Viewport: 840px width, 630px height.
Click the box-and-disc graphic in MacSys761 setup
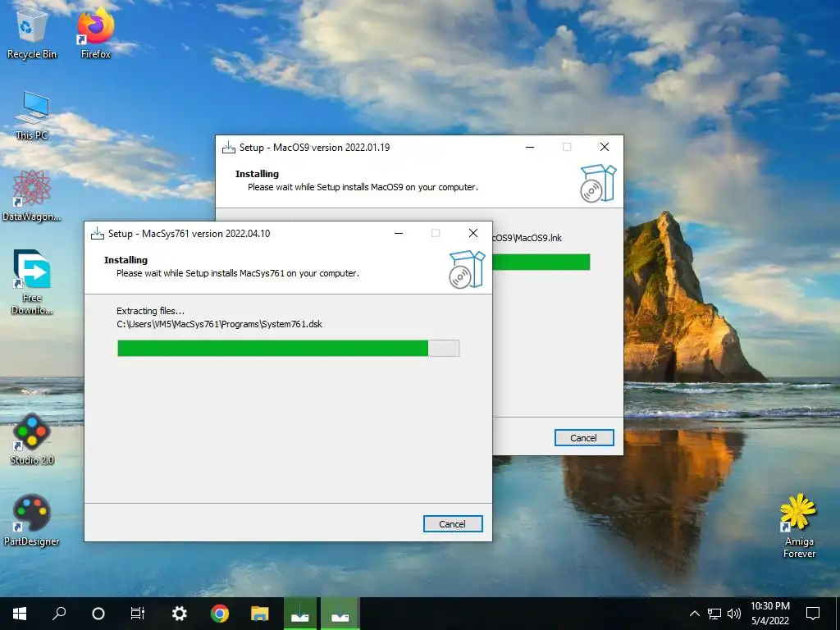pyautogui.click(x=467, y=269)
